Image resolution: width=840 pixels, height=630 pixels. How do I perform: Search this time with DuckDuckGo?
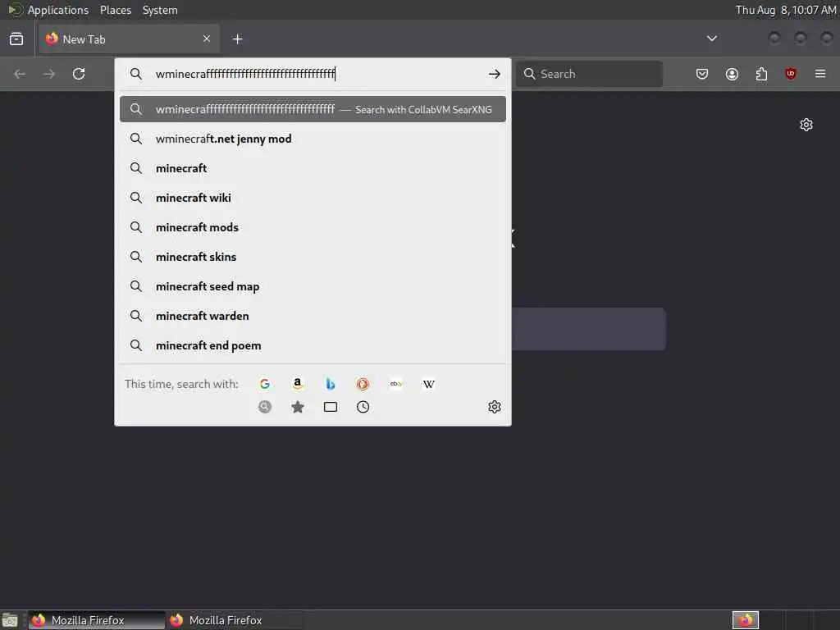[363, 384]
